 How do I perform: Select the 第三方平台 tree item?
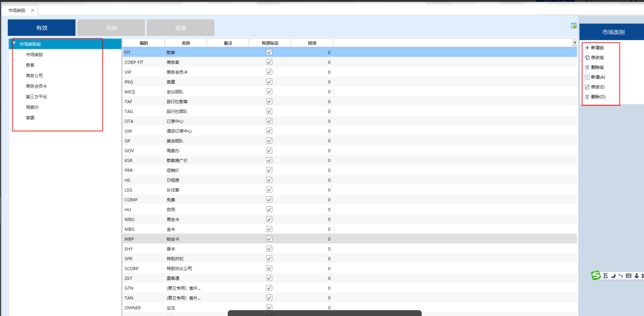pyautogui.click(x=37, y=97)
